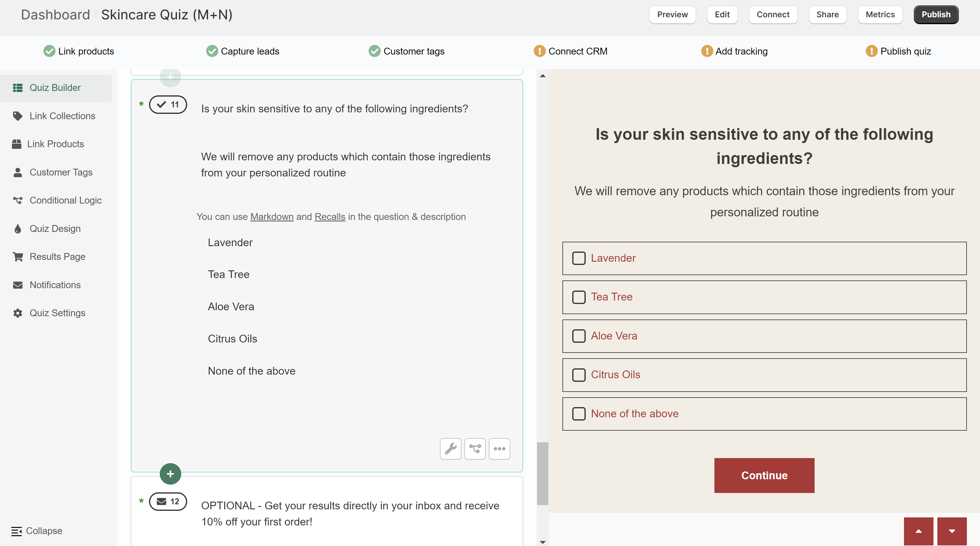This screenshot has width=980, height=546.
Task: Click the builder vertical scrollbar thumb
Action: (543, 474)
